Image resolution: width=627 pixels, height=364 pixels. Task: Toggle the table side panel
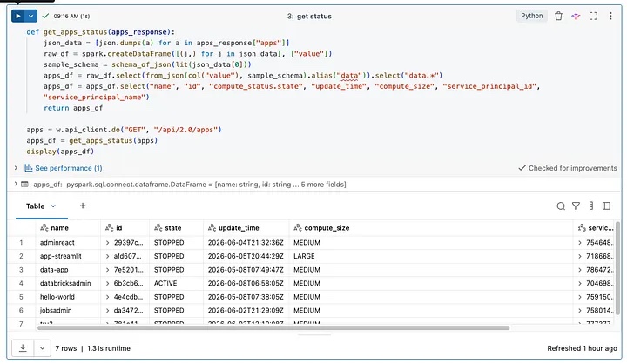click(x=606, y=206)
